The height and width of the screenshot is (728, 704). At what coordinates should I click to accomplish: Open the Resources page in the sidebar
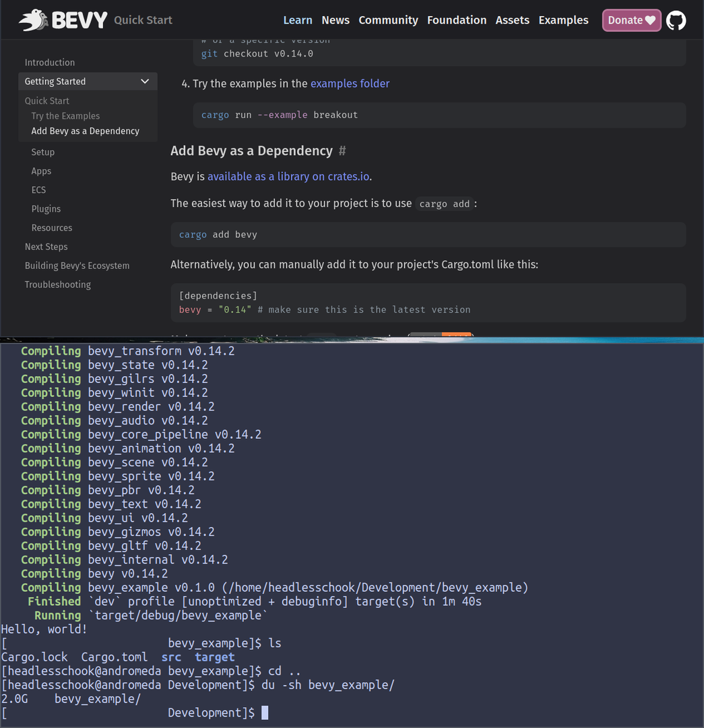(51, 228)
